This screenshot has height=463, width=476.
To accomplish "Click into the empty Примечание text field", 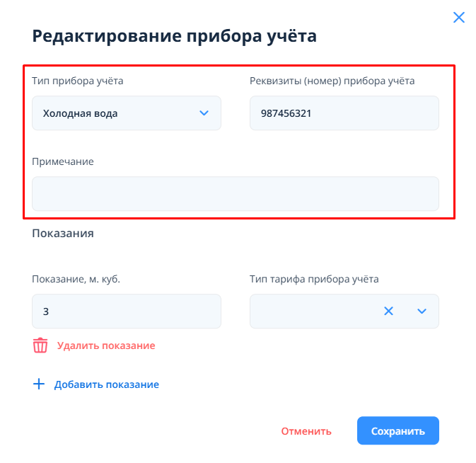I will pos(235,194).
